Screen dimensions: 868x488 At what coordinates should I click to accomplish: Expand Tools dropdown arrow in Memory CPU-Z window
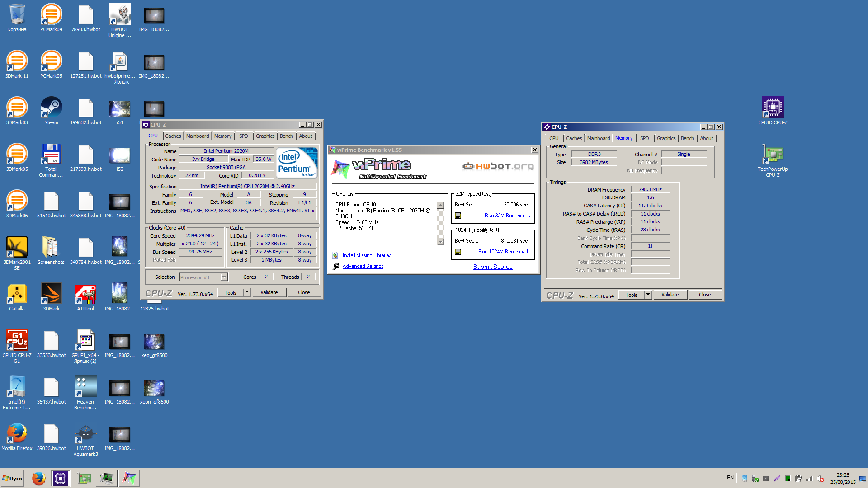click(648, 295)
